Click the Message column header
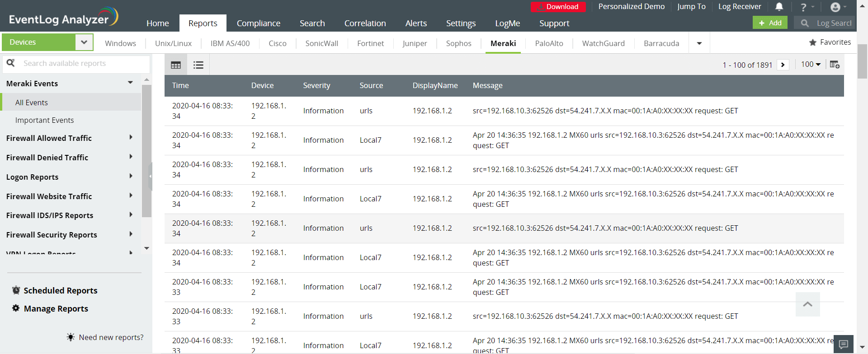The width and height of the screenshot is (868, 354). [x=488, y=85]
